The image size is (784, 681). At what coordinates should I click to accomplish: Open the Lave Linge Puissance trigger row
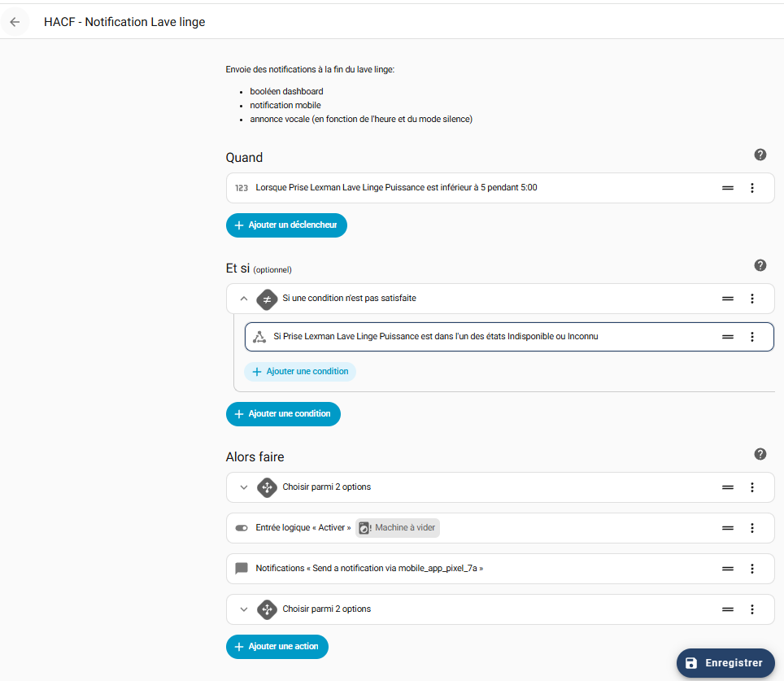[x=396, y=188]
